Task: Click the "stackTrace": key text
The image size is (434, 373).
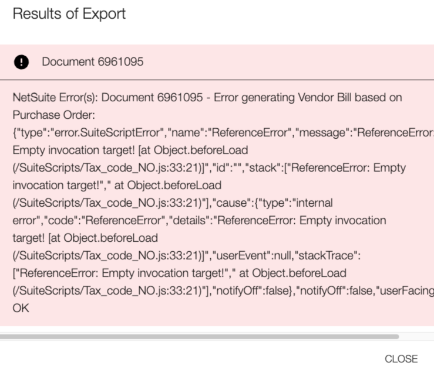Action: (x=328, y=256)
